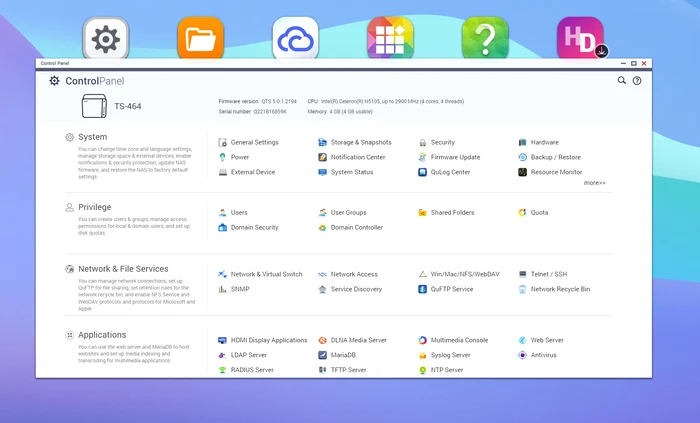Open General Settings
The height and width of the screenshot is (423, 700).
248,142
